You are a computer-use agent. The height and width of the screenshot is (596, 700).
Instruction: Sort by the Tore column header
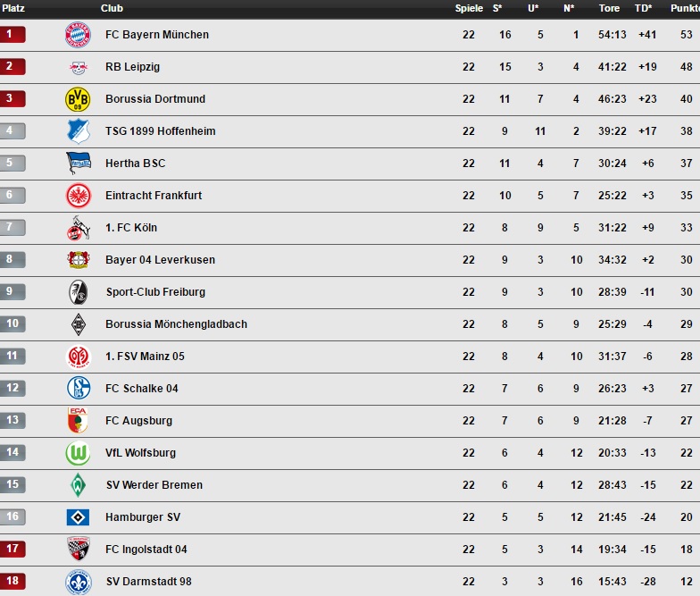click(x=609, y=8)
